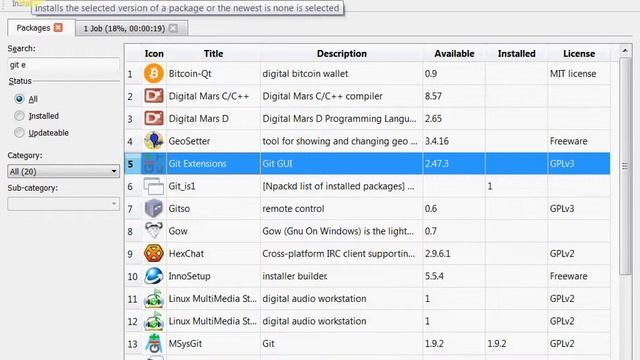Click GPLv3 license in Gitso row
The image size is (640, 360).
(x=579, y=209)
